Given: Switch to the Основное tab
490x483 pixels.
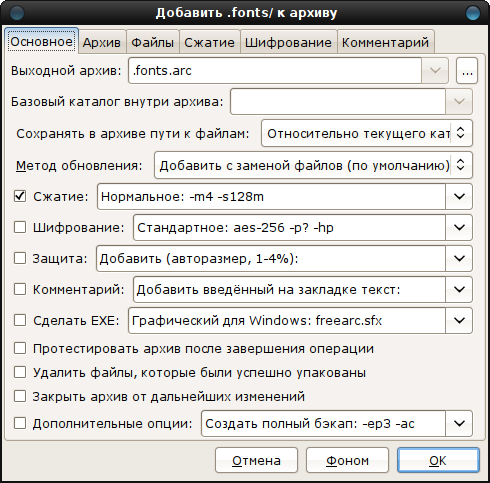Looking at the screenshot, I should (x=42, y=41).
